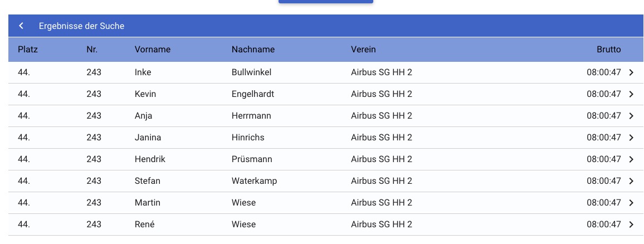The width and height of the screenshot is (644, 244).
Task: Click the Nachname column header
Action: click(253, 50)
